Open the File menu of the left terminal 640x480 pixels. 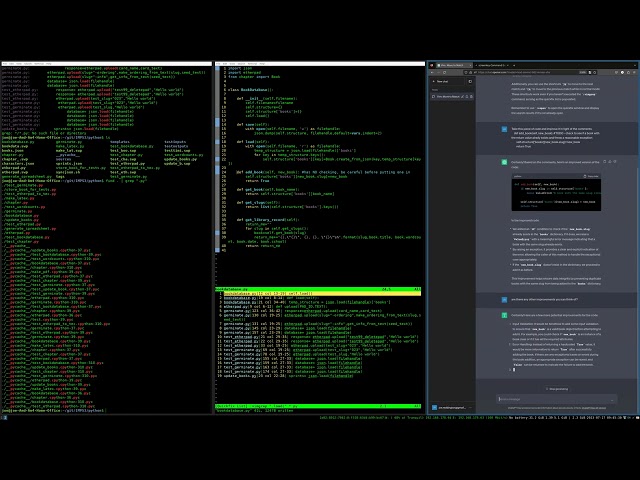pos(5,64)
